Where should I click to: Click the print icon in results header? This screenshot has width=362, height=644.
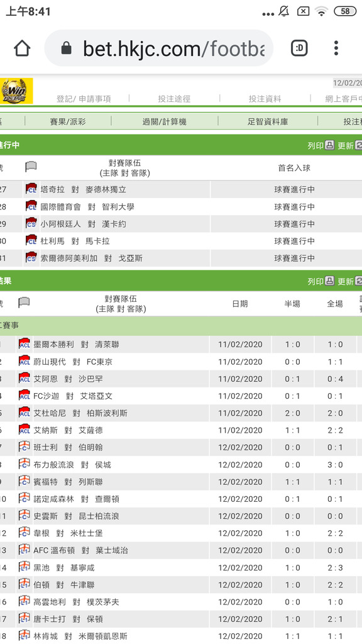[x=329, y=281]
